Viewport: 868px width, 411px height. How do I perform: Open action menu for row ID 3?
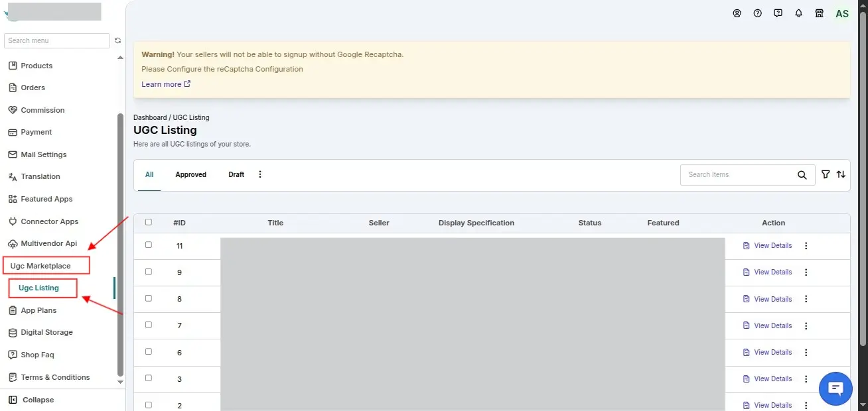tap(806, 379)
